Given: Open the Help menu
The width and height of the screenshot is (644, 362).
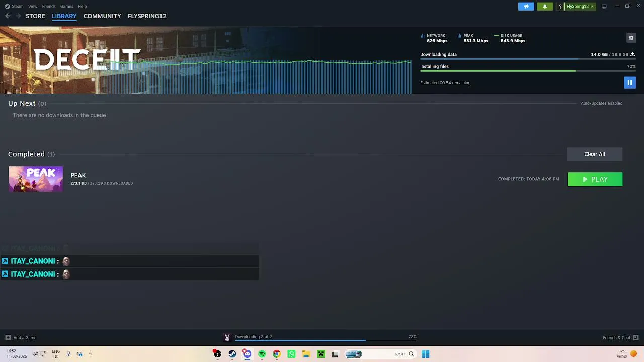Looking at the screenshot, I should (x=82, y=6).
